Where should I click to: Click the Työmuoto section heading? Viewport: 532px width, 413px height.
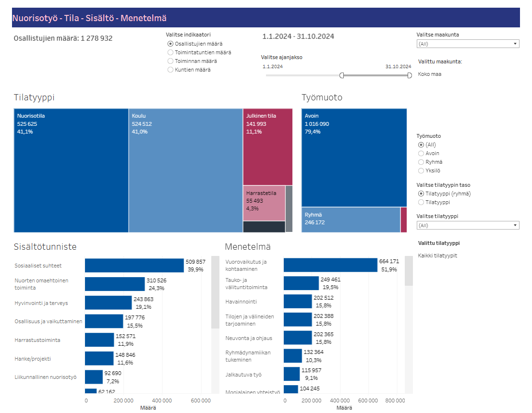click(x=322, y=97)
